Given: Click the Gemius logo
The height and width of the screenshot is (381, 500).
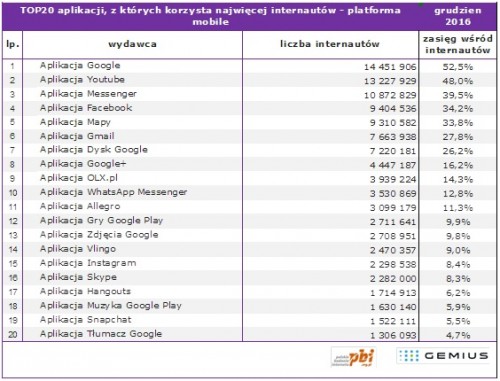Looking at the screenshot, I should coord(443,356).
